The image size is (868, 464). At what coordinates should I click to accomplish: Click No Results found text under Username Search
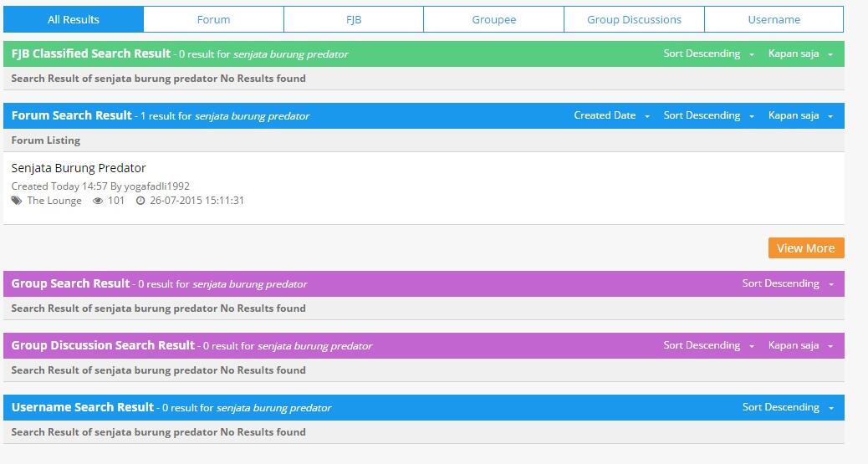(x=263, y=432)
